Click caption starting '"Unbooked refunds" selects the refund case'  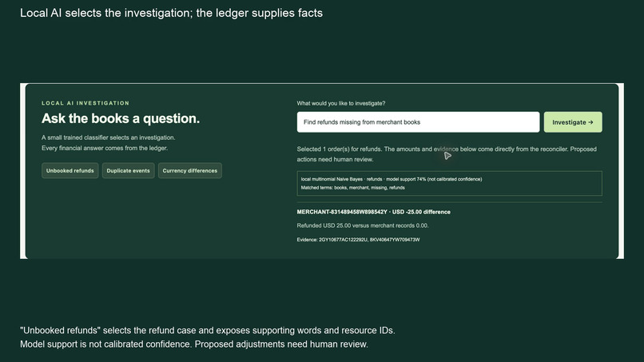(208, 330)
